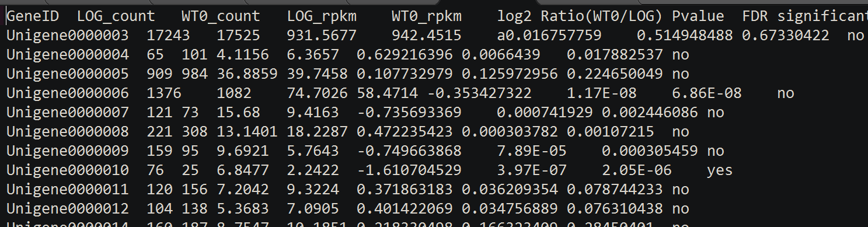This screenshot has width=868, height=227.
Task: Click the Pvalue 7.89E-05
Action: pyautogui.click(x=531, y=151)
